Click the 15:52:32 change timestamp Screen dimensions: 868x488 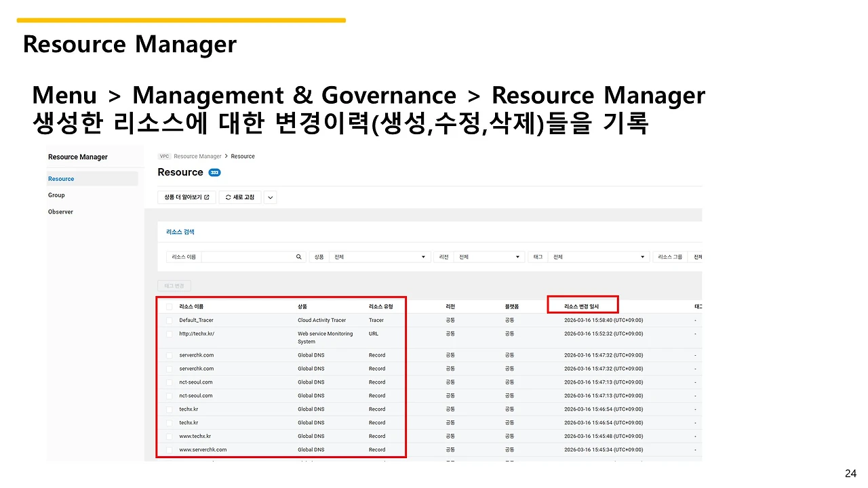[604, 334]
